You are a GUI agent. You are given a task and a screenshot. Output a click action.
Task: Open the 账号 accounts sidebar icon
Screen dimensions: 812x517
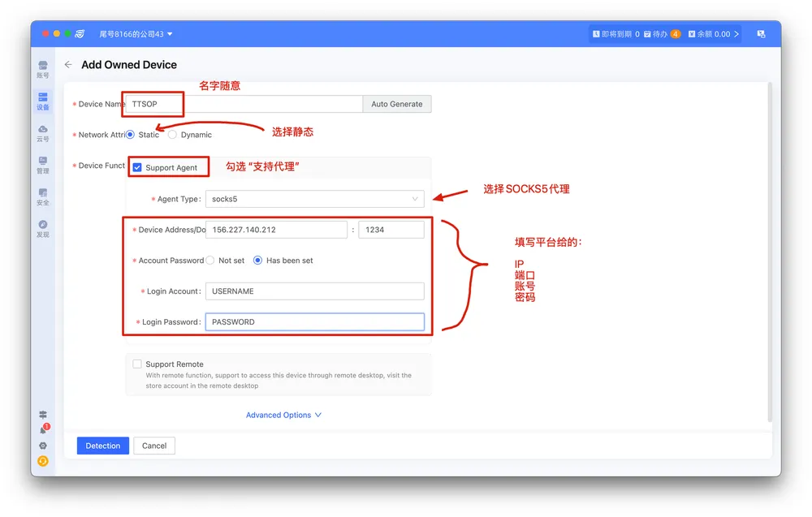click(43, 68)
